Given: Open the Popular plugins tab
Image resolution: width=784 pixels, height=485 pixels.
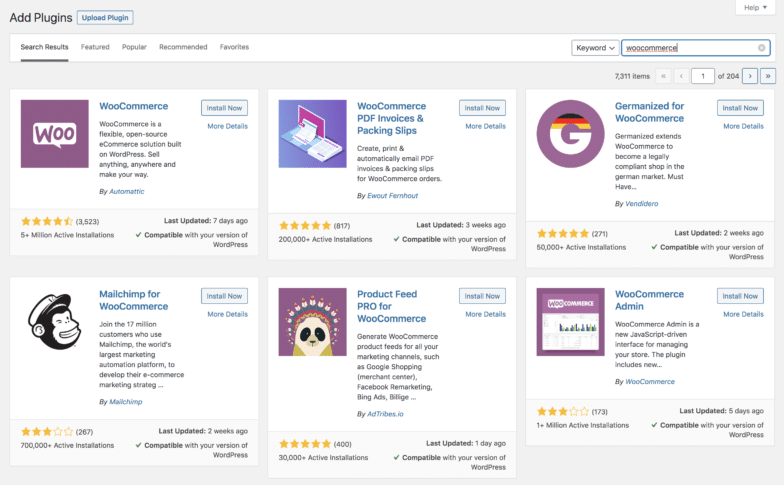Looking at the screenshot, I should 134,47.
